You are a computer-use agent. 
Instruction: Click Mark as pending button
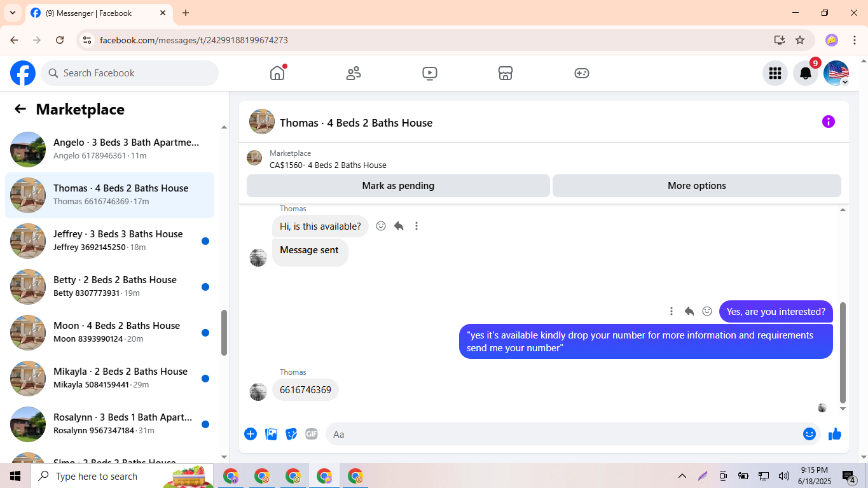tap(398, 186)
